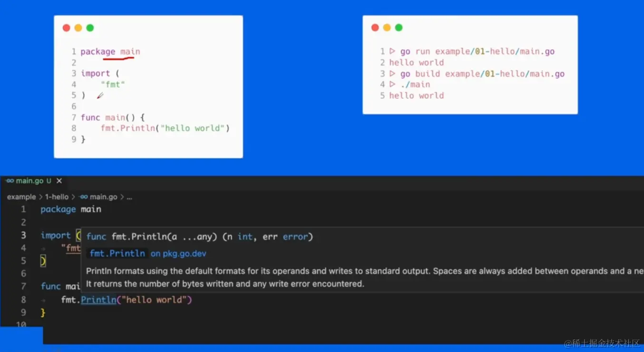Click './main' command on terminal line 4
Image resolution: width=644 pixels, height=352 pixels.
pyautogui.click(x=415, y=85)
